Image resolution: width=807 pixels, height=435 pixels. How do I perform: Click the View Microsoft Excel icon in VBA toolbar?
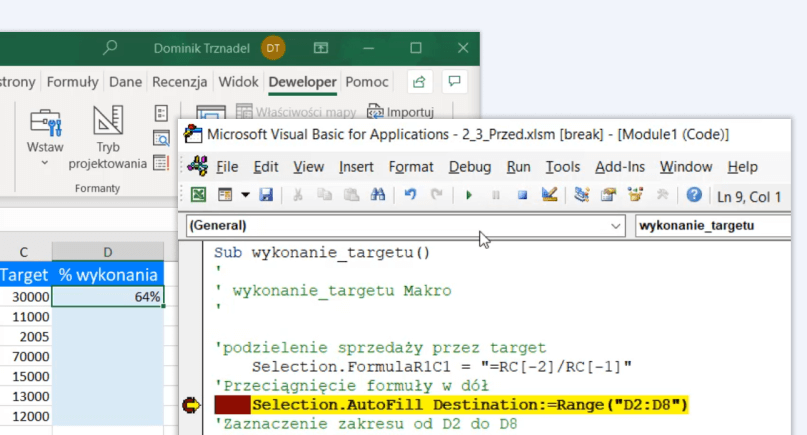tap(198, 195)
